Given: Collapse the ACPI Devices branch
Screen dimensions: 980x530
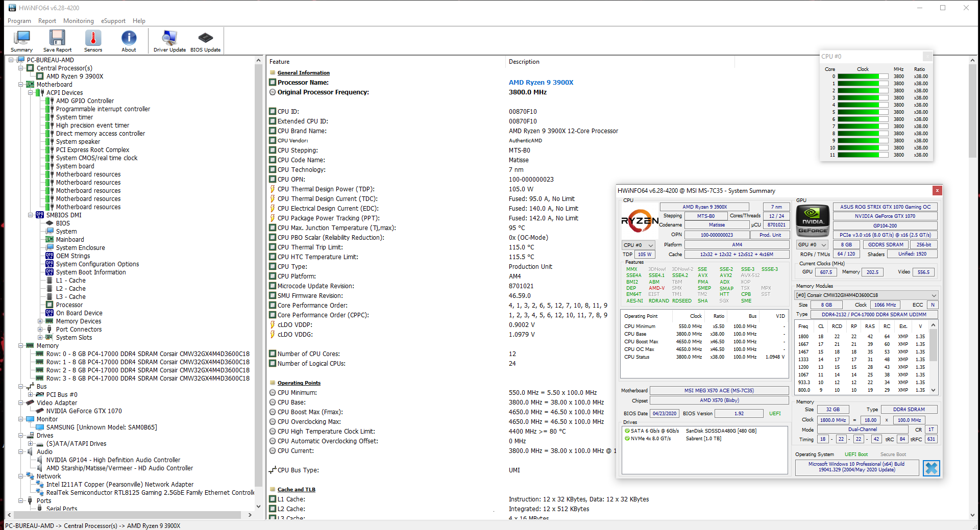Looking at the screenshot, I should pyautogui.click(x=31, y=93).
